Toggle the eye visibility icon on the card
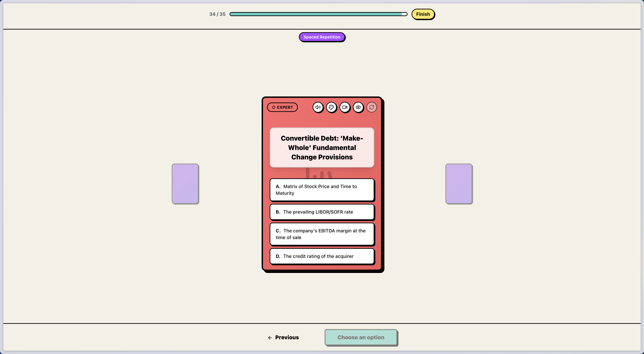This screenshot has width=644, height=354. tap(358, 107)
